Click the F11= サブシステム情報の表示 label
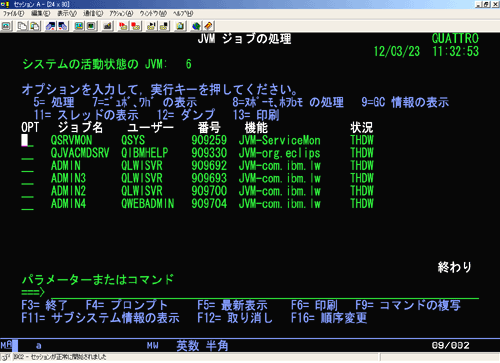Screen dimensions: 500x363 pyautogui.click(x=100, y=318)
